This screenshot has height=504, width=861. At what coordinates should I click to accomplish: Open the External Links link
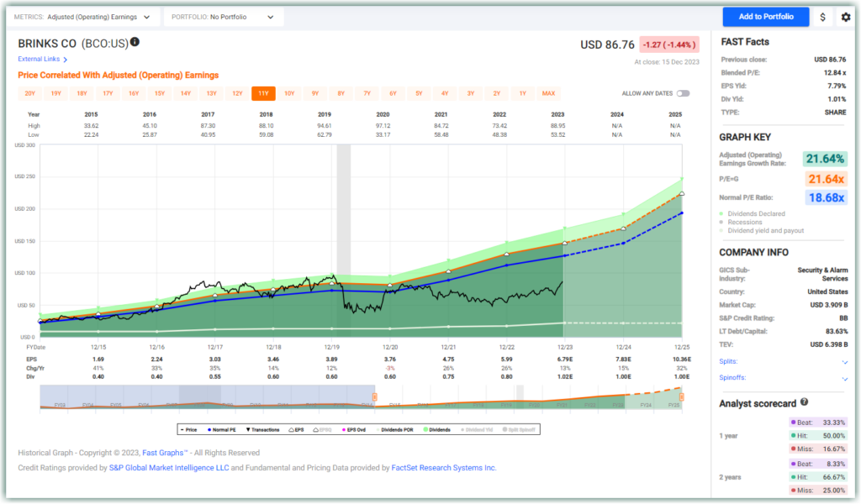point(39,60)
